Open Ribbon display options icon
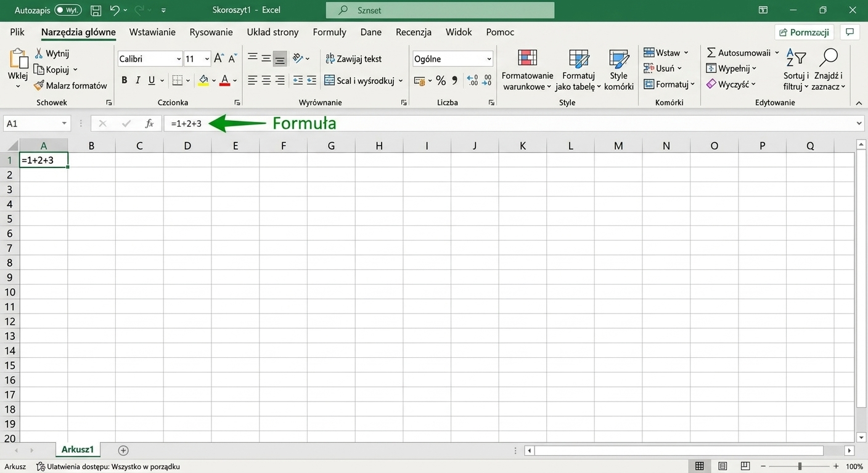Viewport: 868px width, 473px height. tap(763, 10)
